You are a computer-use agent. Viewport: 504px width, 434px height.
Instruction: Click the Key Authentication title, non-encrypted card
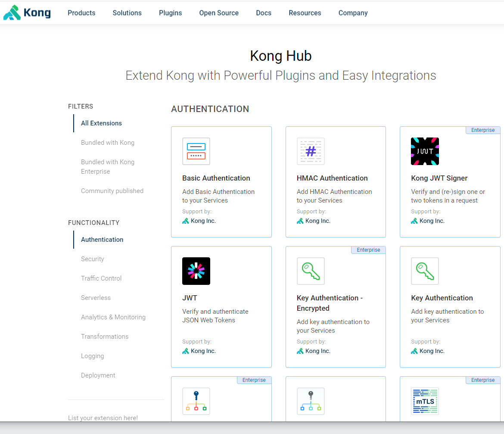coord(442,298)
